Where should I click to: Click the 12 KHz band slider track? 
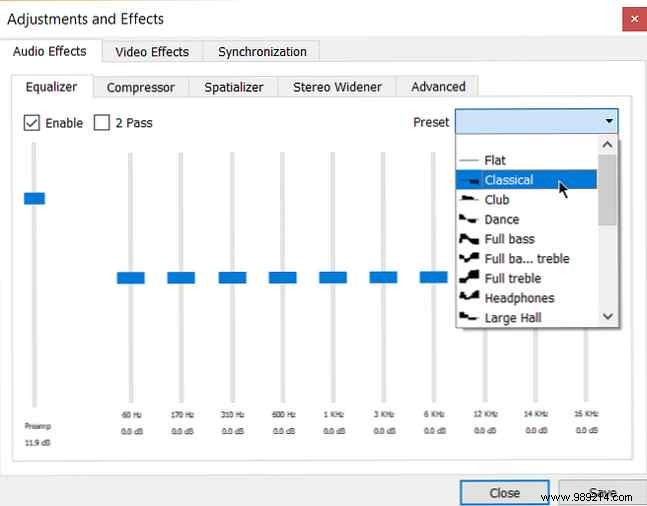click(x=485, y=365)
